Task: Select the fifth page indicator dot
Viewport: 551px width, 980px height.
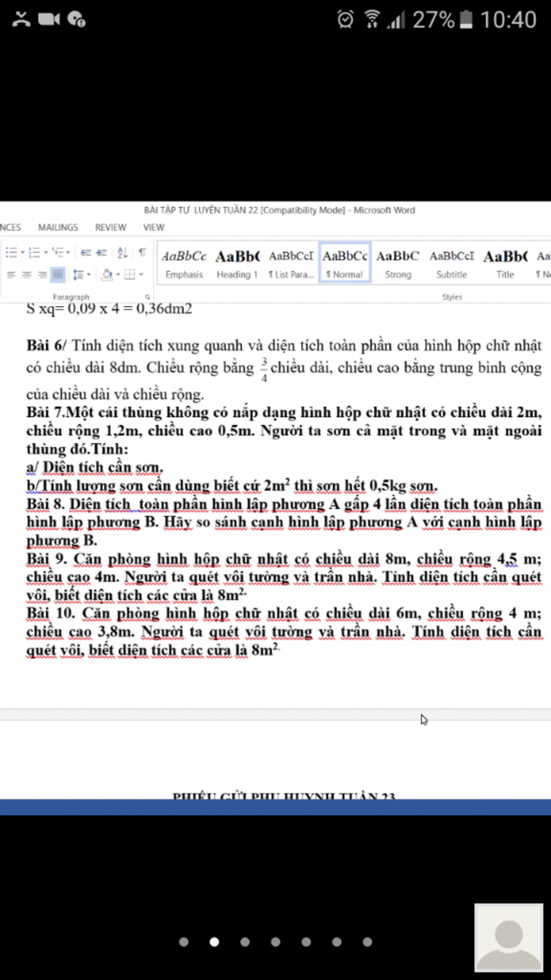Action: click(306, 942)
